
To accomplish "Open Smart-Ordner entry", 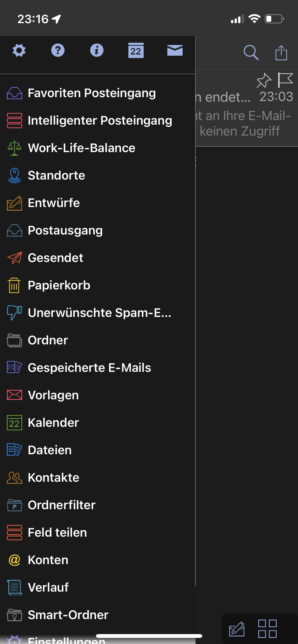I will [x=68, y=615].
